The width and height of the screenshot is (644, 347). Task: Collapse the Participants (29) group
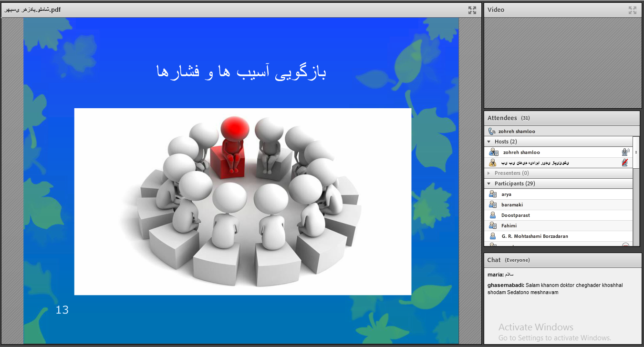[488, 184]
